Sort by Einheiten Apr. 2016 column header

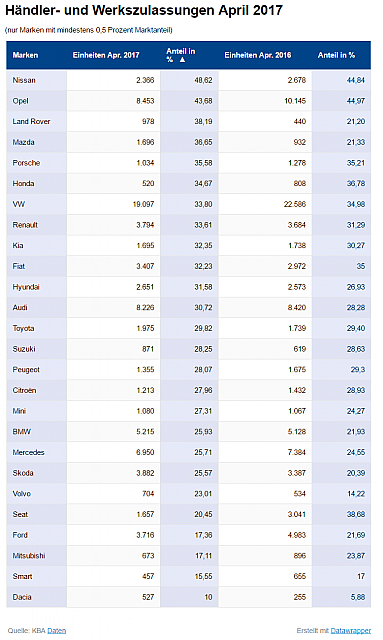(x=258, y=55)
